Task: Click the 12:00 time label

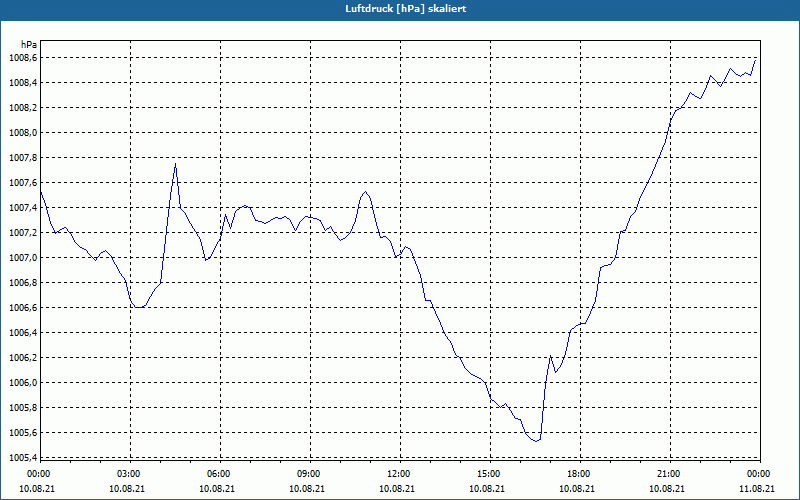Action: pyautogui.click(x=398, y=474)
